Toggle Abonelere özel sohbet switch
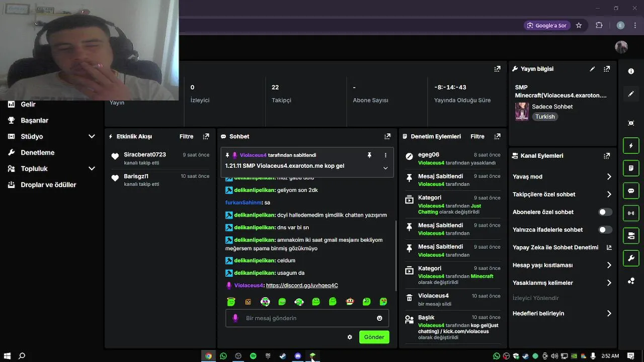Image resolution: width=644 pixels, height=362 pixels. coord(605,212)
